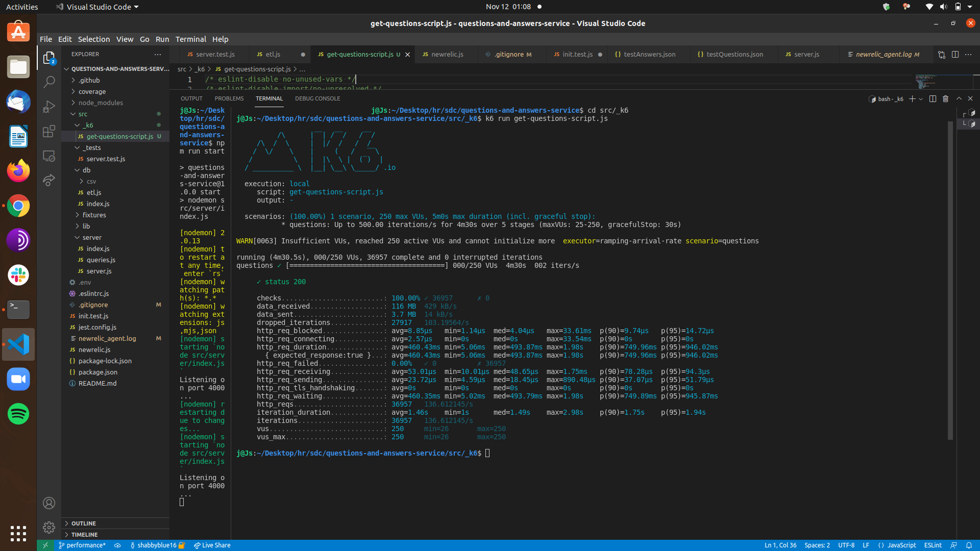980x551 pixels.
Task: Close the terminal panel
Action: pyautogui.click(x=970, y=99)
